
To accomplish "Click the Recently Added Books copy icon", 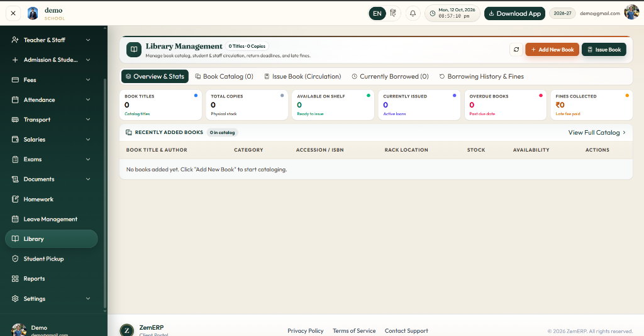I will click(128, 132).
